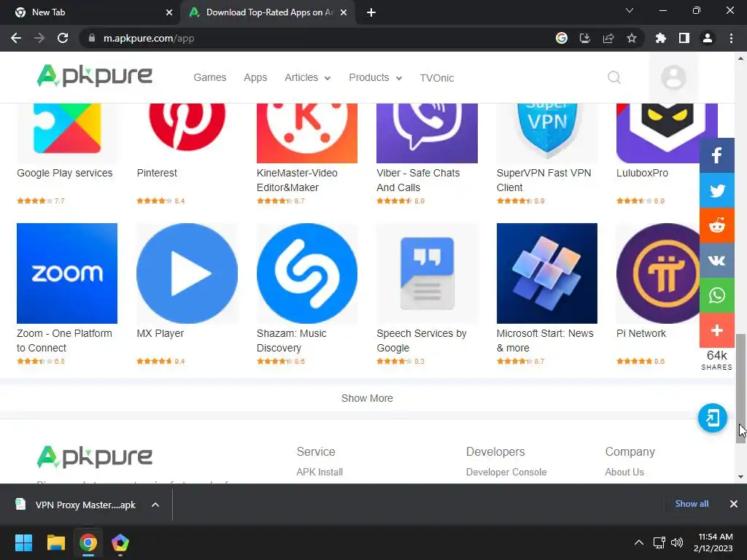Open the TVOnic menu item
Viewport: 747px width, 560px height.
point(437,77)
